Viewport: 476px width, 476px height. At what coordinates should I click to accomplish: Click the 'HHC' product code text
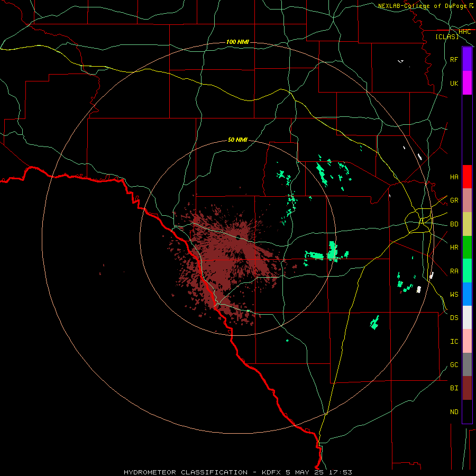click(464, 32)
